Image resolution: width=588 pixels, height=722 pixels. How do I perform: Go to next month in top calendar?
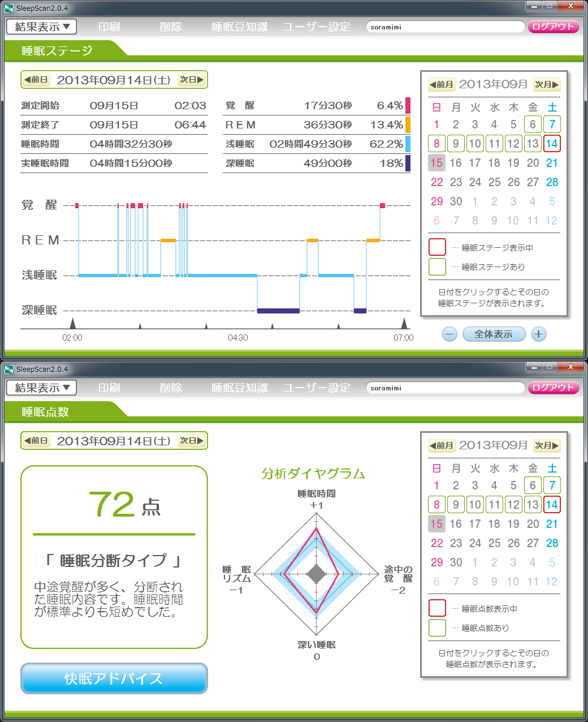click(x=547, y=84)
